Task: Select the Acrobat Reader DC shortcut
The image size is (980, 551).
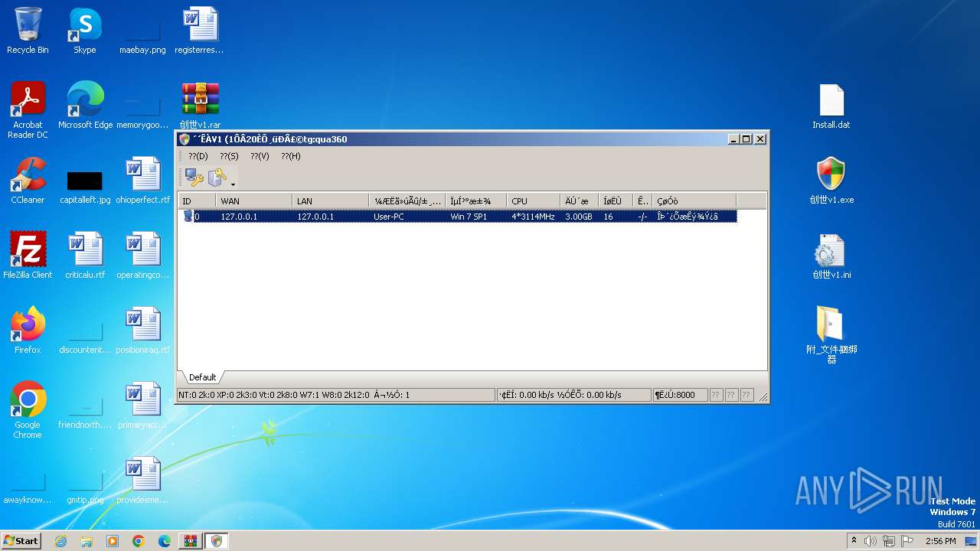Action: 28,110
